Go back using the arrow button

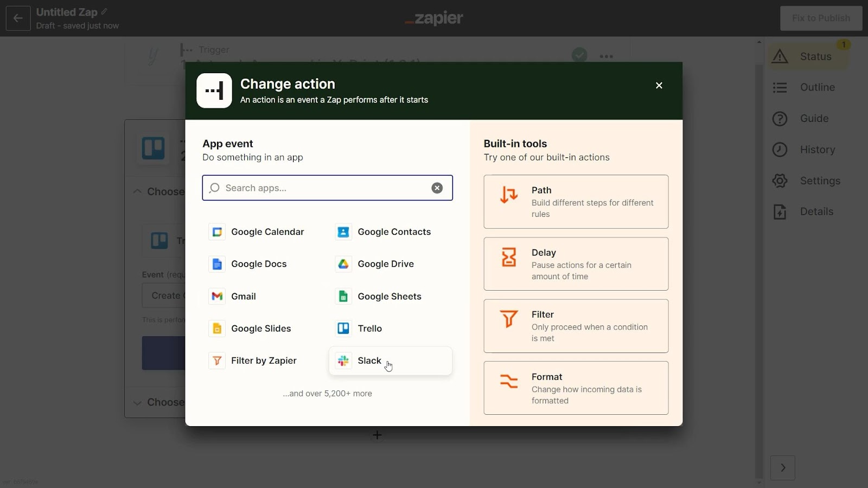[x=18, y=18]
